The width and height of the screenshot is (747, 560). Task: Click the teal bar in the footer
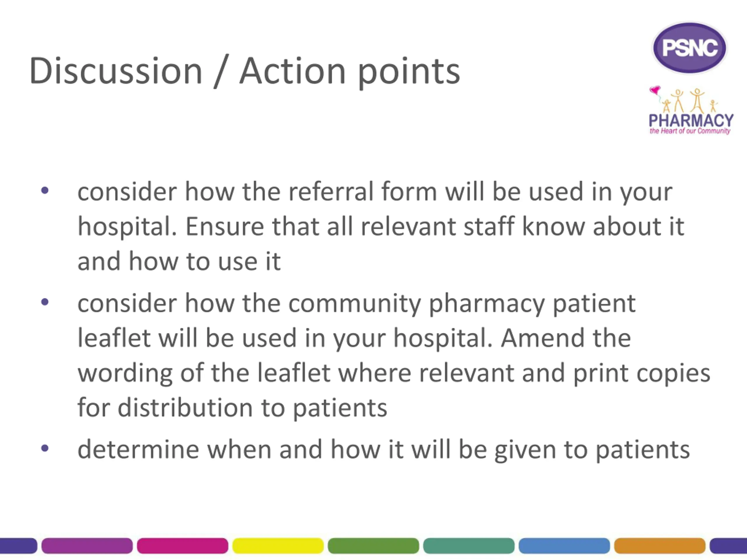tap(469, 545)
